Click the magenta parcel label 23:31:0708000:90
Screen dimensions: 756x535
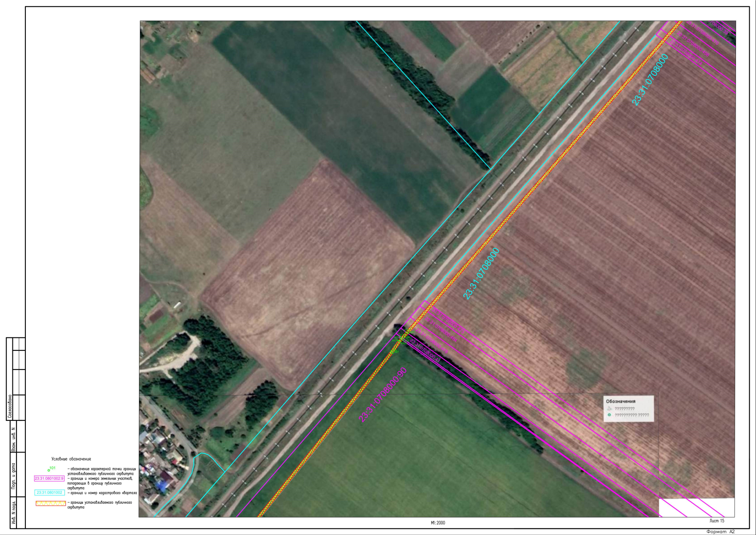pyautogui.click(x=383, y=395)
